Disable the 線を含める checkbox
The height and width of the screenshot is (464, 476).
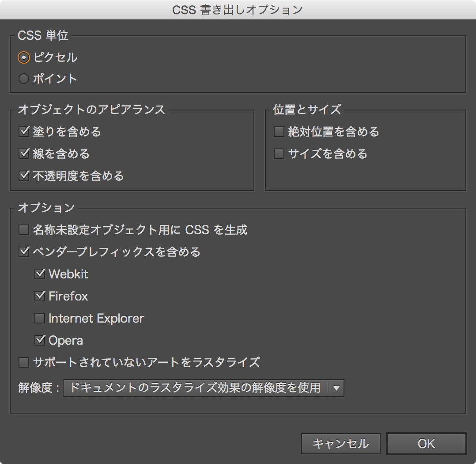(x=23, y=154)
